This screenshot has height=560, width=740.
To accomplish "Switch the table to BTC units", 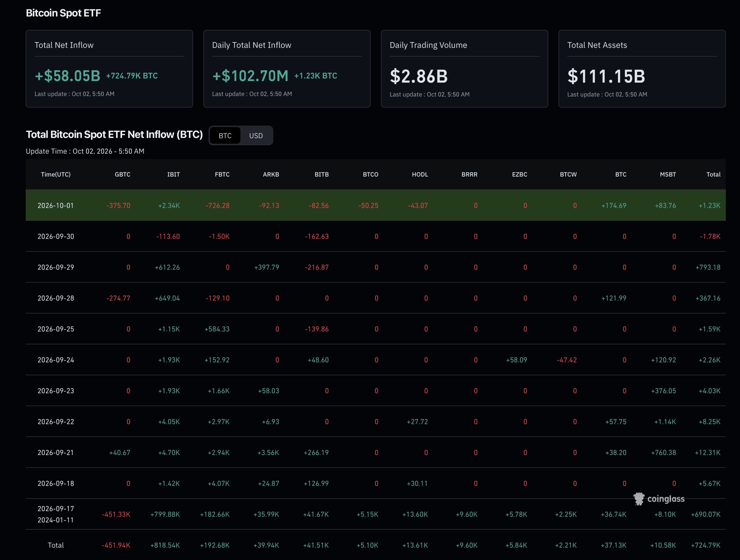I will click(x=225, y=136).
